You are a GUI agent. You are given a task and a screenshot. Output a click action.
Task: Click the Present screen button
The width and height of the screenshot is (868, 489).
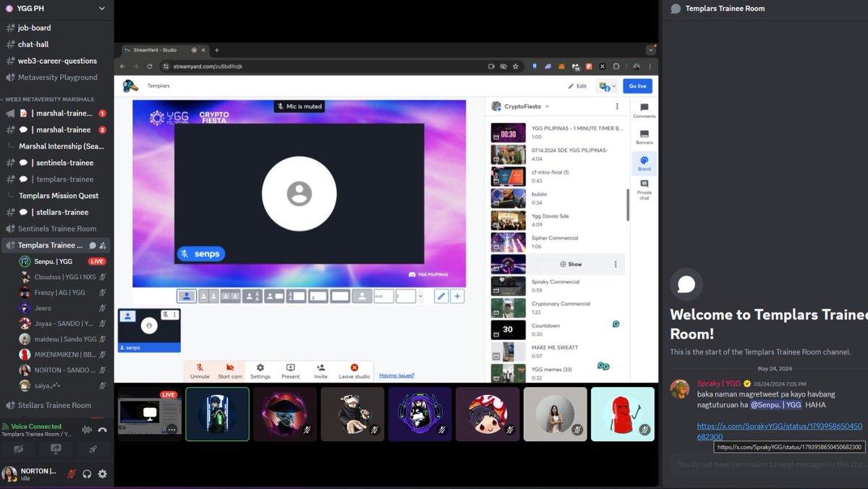290,371
